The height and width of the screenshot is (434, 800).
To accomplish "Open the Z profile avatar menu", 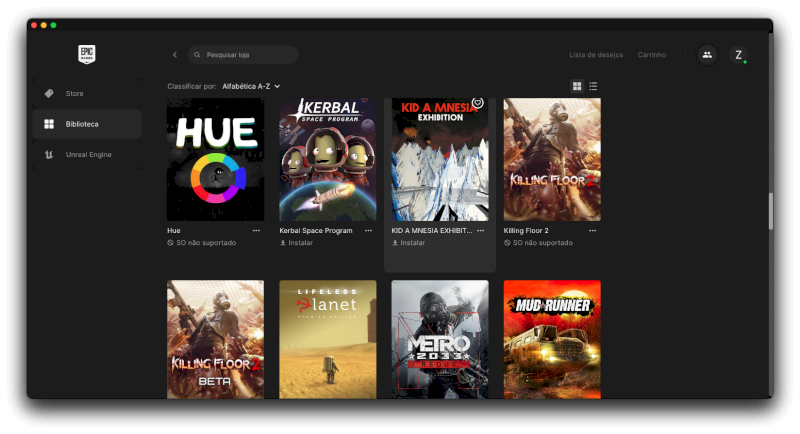I will tap(738, 55).
